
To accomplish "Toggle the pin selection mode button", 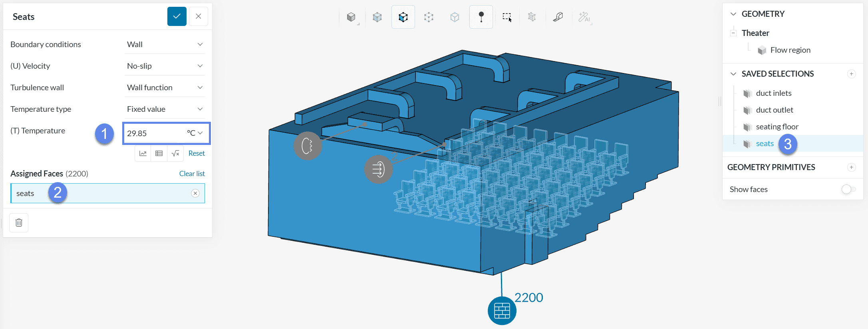I will point(481,17).
